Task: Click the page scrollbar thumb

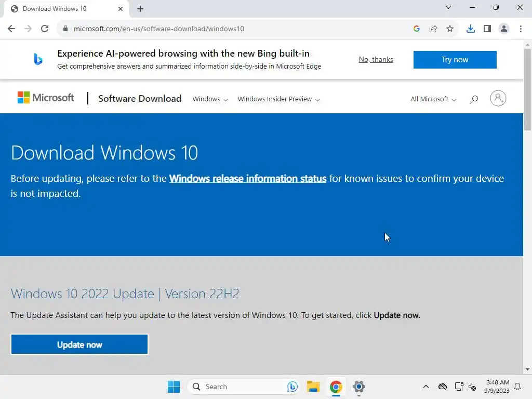Action: click(x=528, y=89)
